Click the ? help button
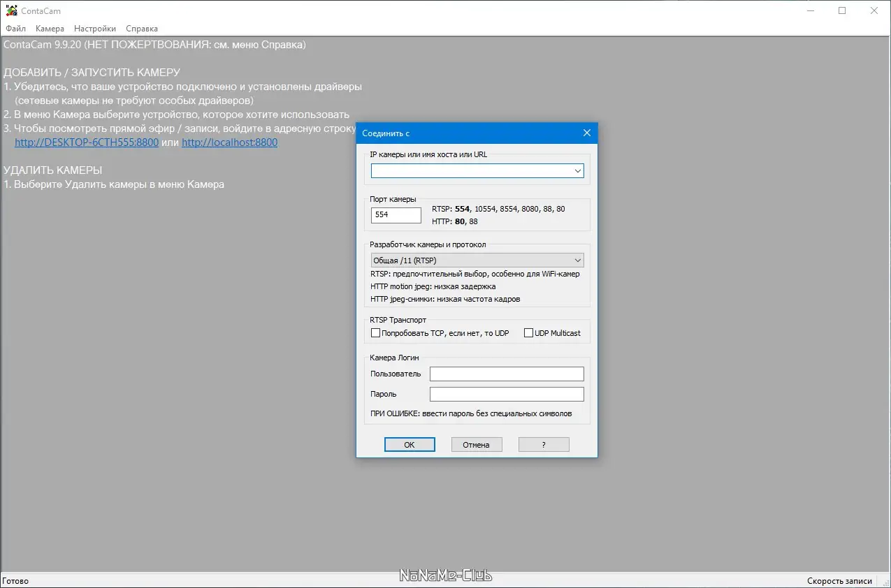891x588 pixels. pos(544,444)
